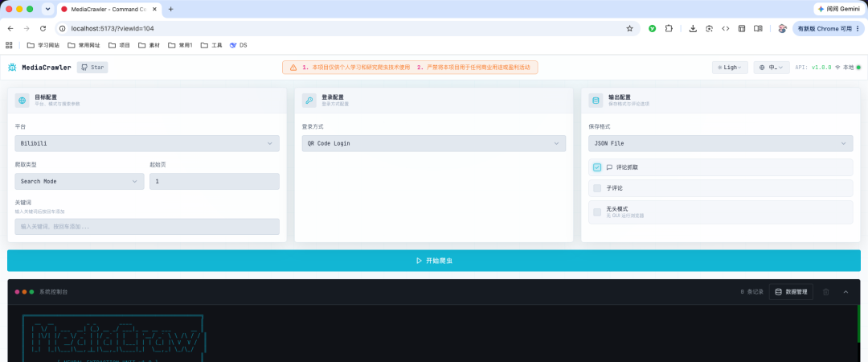
Task: Click the globe icon of 目标配置
Action: [23, 101]
